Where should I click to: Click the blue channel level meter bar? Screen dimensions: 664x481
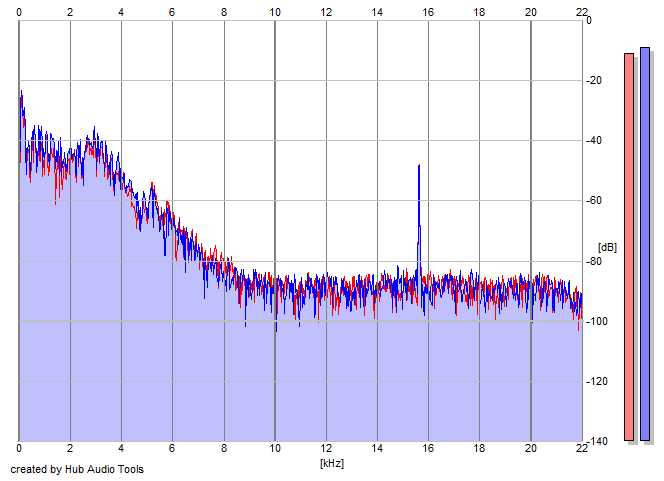pyautogui.click(x=645, y=244)
